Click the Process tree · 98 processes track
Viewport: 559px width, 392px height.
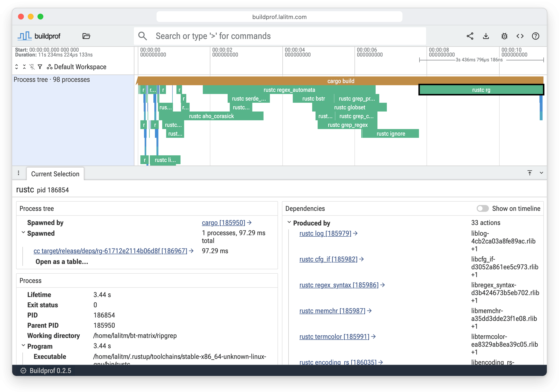point(73,120)
